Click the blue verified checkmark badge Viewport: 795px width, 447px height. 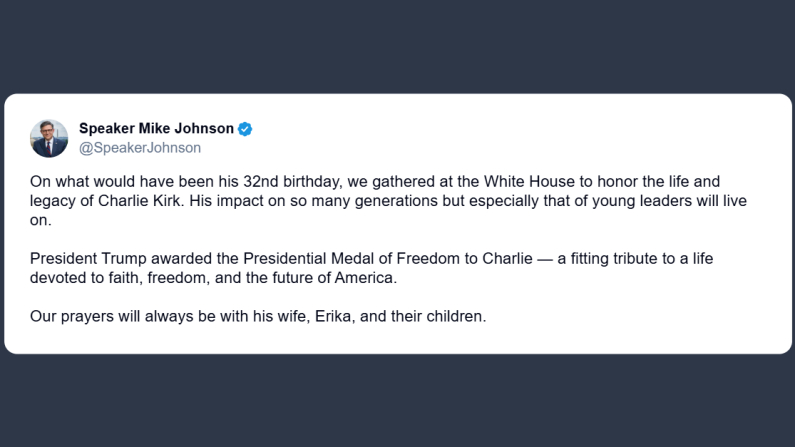[x=245, y=129]
